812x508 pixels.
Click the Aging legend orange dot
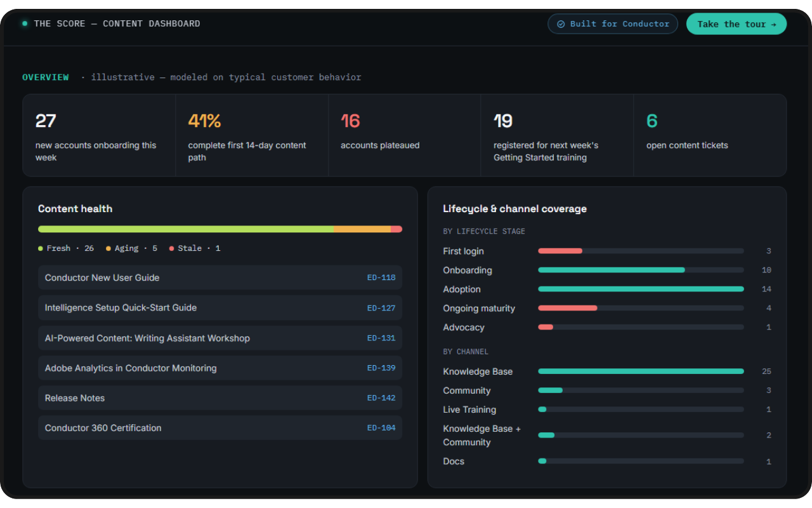click(108, 248)
